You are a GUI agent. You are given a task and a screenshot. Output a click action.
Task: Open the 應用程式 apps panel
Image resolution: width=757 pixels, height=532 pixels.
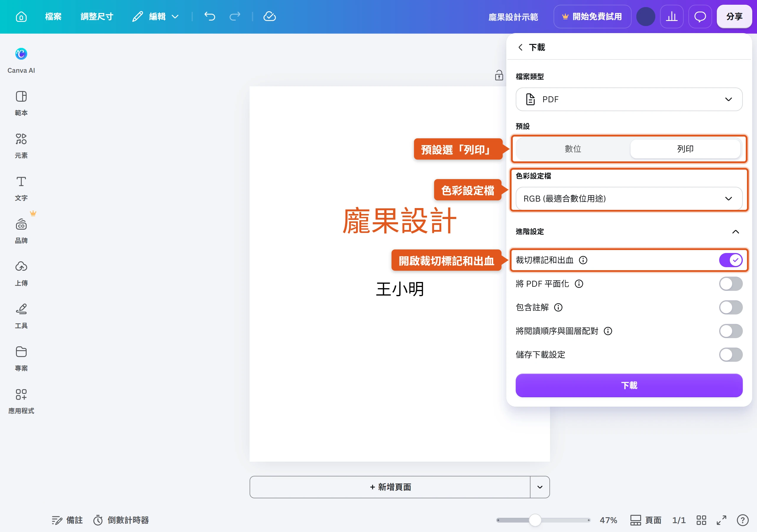(21, 401)
